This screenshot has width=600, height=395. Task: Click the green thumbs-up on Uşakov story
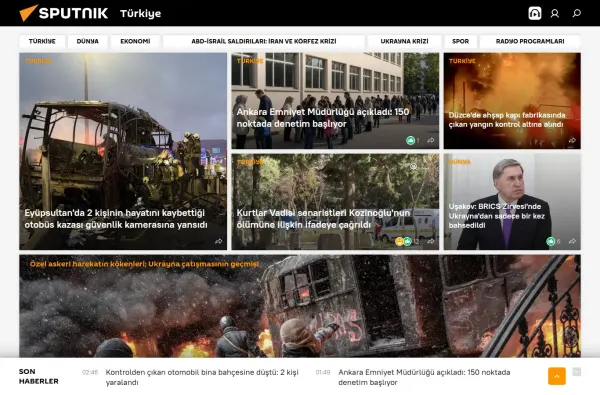(x=550, y=241)
